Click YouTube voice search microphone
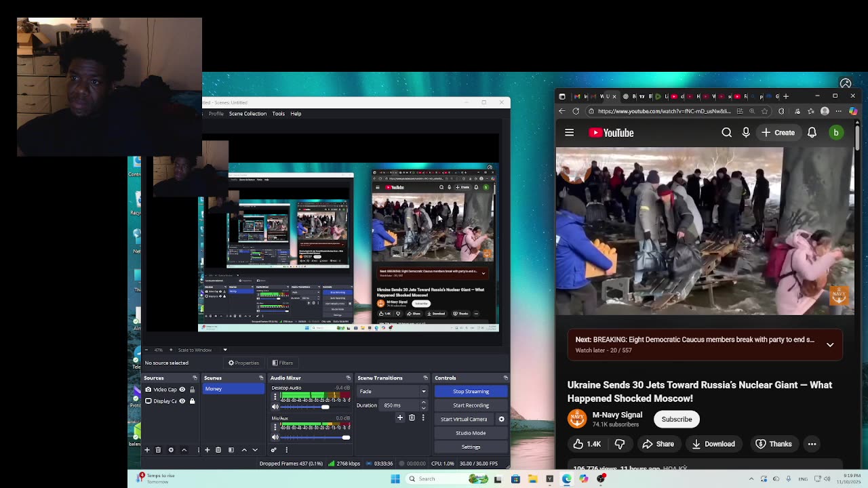The image size is (868, 488). click(746, 133)
